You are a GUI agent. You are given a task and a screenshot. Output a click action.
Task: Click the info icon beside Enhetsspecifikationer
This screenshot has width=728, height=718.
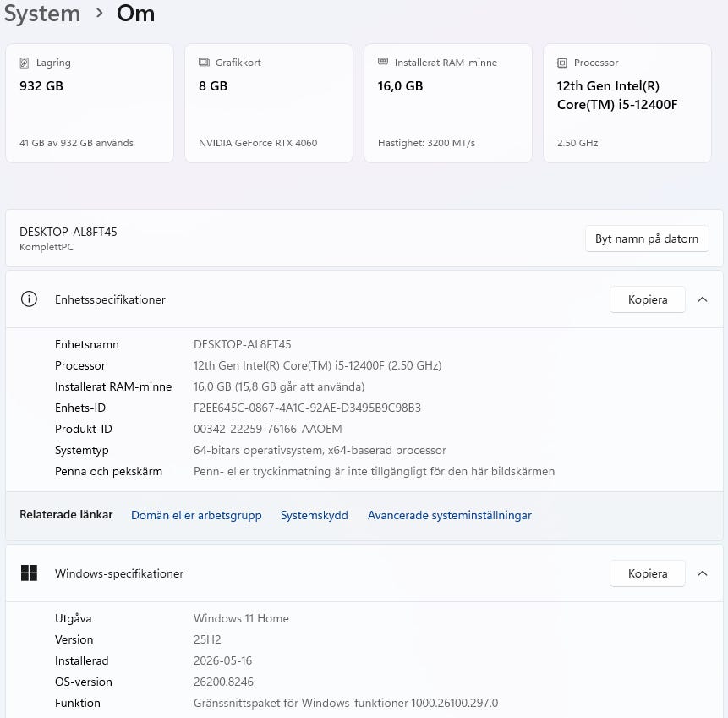[x=29, y=299]
